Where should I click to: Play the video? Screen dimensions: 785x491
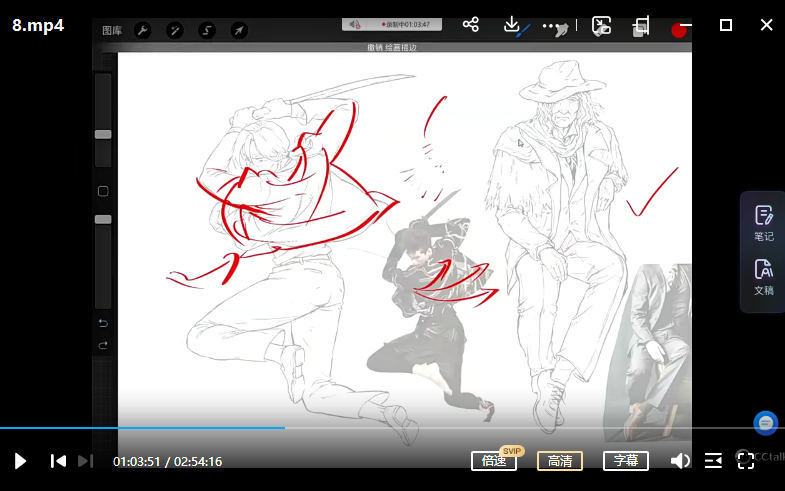[20, 461]
